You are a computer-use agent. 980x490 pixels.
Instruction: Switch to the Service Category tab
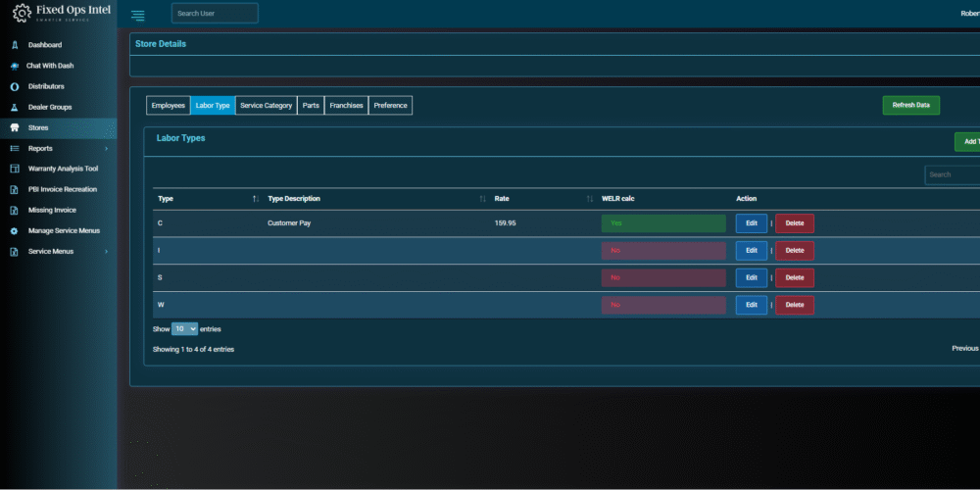click(266, 106)
